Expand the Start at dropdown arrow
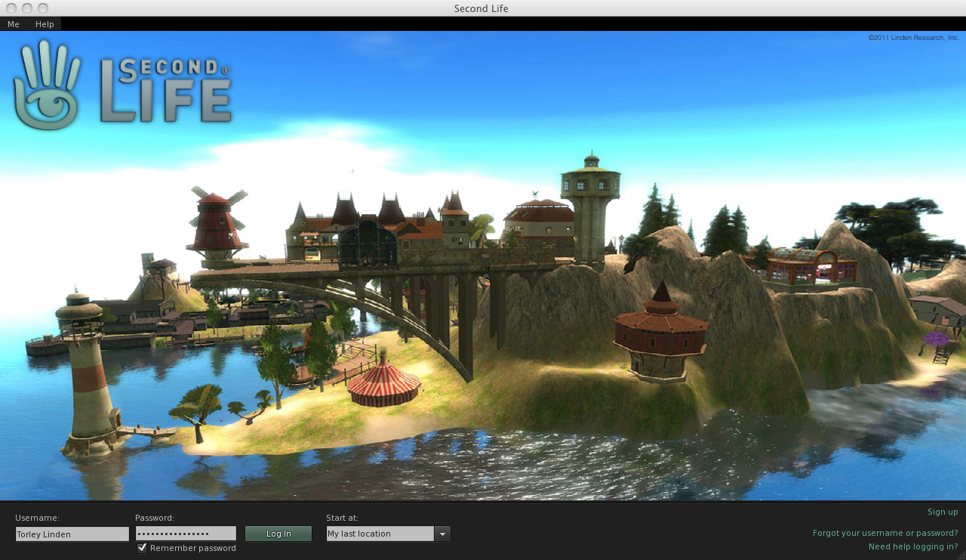The width and height of the screenshot is (966, 560). point(443,534)
